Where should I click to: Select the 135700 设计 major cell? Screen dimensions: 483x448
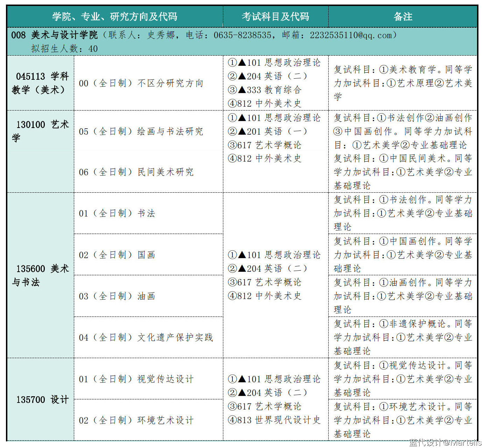[x=42, y=399]
